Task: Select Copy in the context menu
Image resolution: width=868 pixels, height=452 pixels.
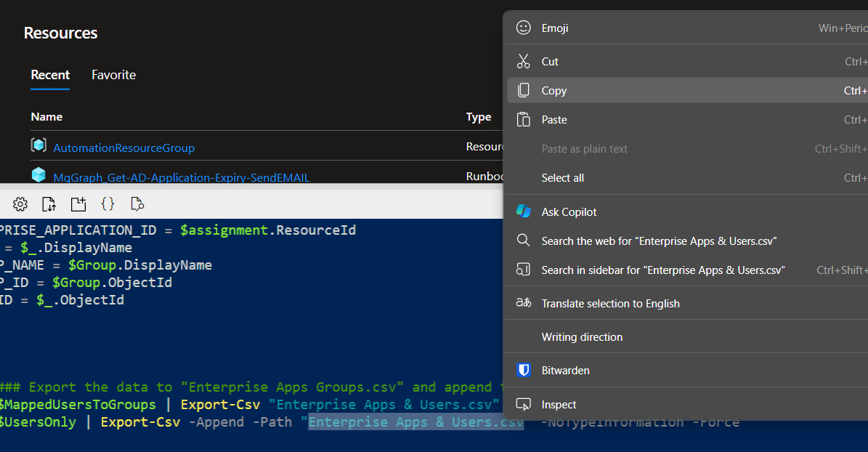Action: tap(553, 91)
